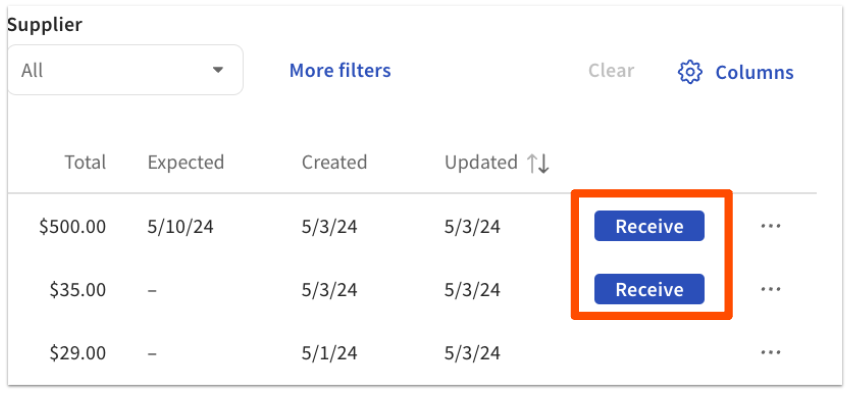Open more options for $500.00 order
Viewport: 851px width, 394px height.
click(771, 226)
